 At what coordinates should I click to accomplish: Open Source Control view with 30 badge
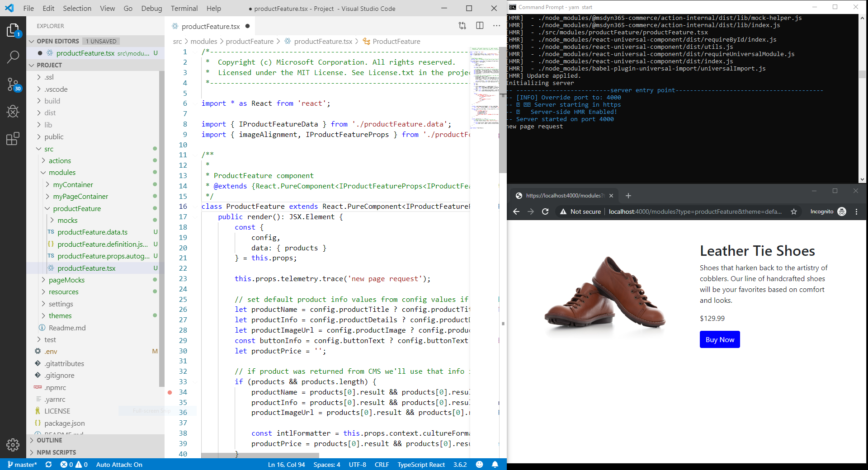pyautogui.click(x=13, y=84)
